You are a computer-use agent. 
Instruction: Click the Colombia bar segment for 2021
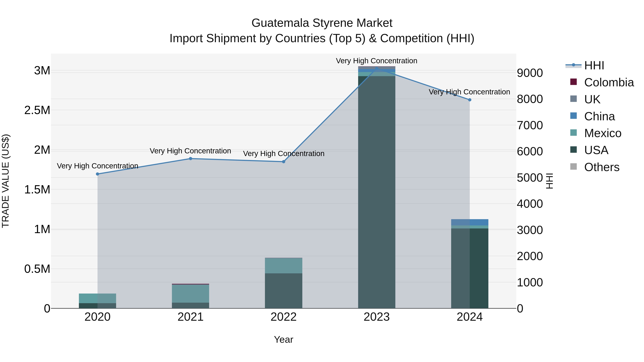point(191,284)
